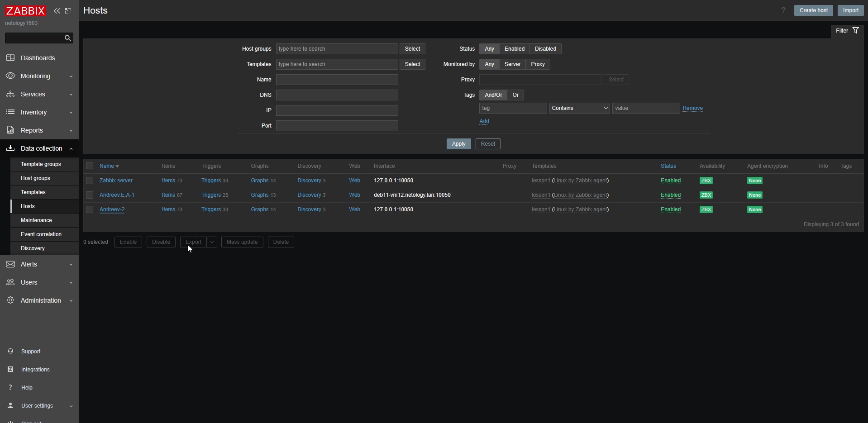Click the Support headset icon
868x423 pixels.
tap(10, 351)
